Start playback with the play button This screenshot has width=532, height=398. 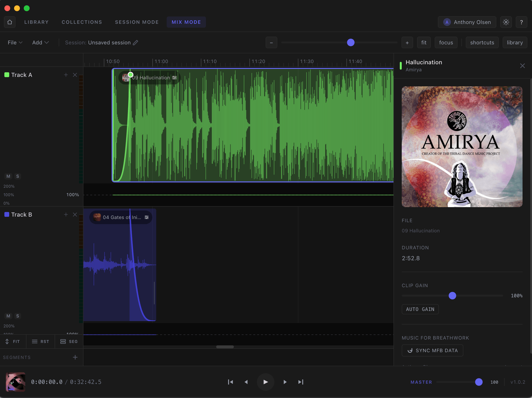click(266, 382)
